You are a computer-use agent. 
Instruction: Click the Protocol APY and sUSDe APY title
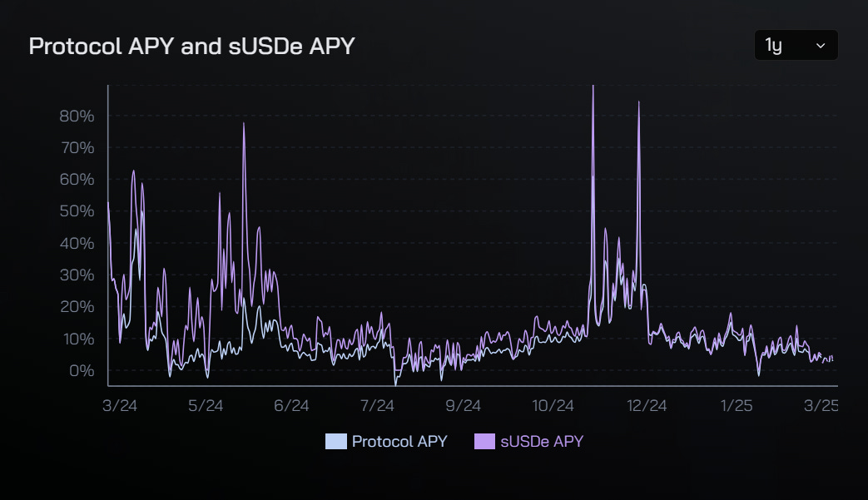(x=191, y=46)
